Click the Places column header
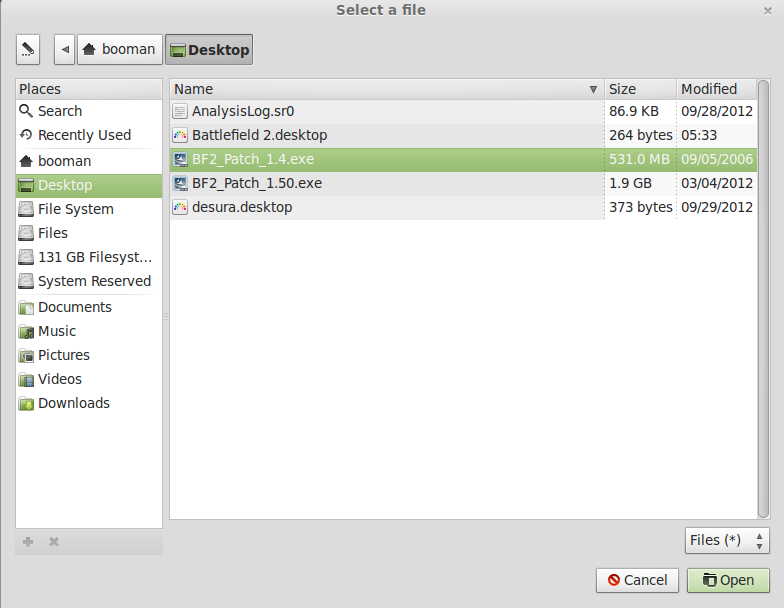784x608 pixels. [x=89, y=89]
